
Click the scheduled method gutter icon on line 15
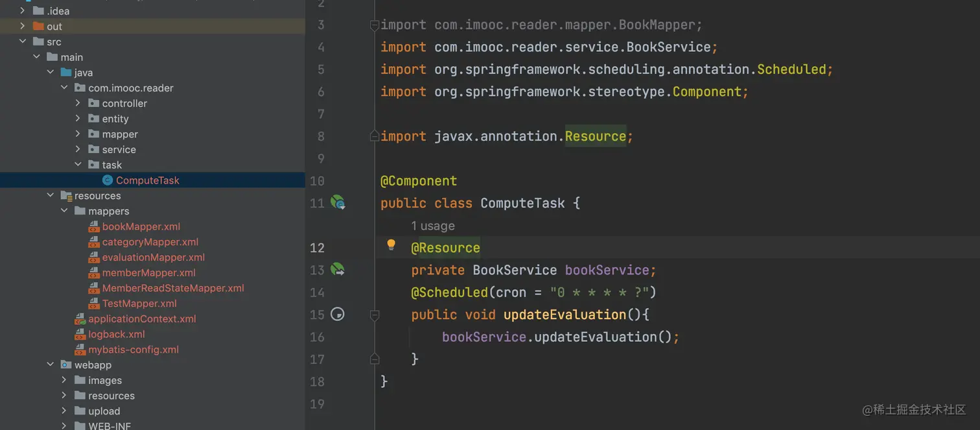pos(338,314)
